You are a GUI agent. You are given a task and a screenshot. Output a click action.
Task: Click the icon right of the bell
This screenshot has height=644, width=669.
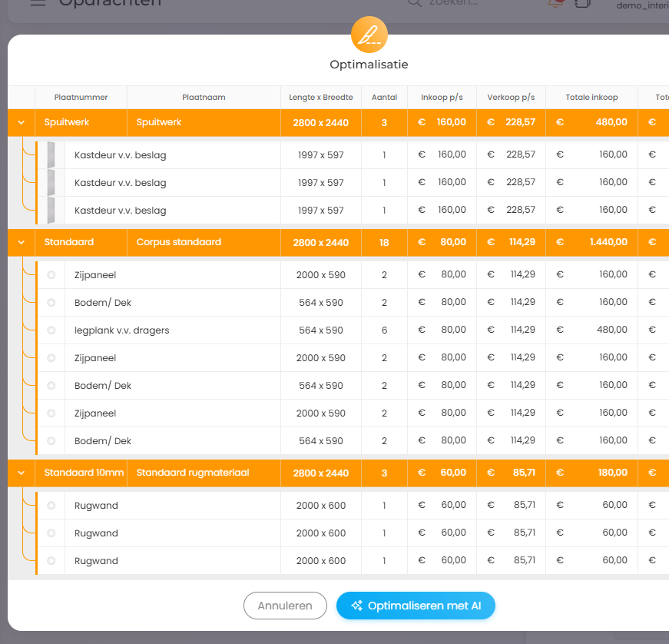(582, 3)
